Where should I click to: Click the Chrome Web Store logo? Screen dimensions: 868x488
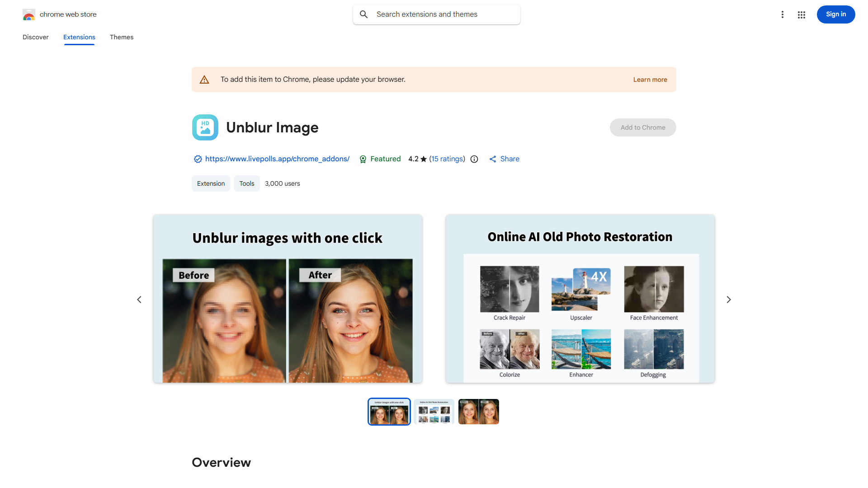click(28, 14)
